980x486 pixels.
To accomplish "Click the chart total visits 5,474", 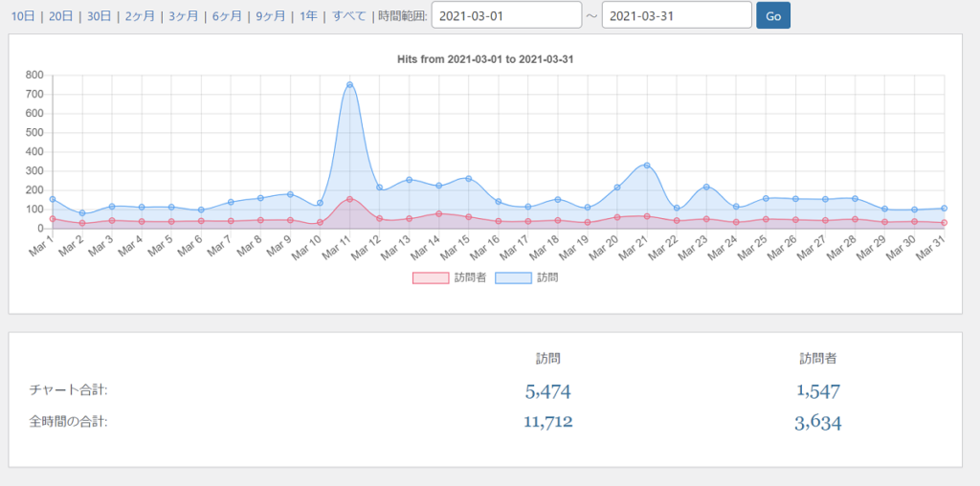I will [548, 391].
